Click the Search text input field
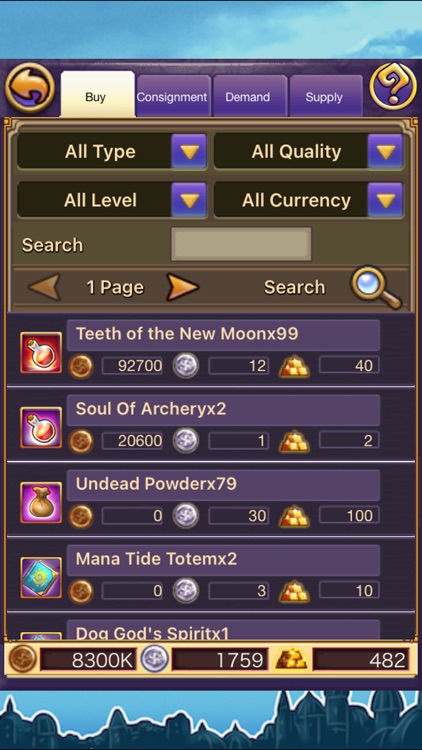Image resolution: width=422 pixels, height=750 pixels. coord(241,244)
